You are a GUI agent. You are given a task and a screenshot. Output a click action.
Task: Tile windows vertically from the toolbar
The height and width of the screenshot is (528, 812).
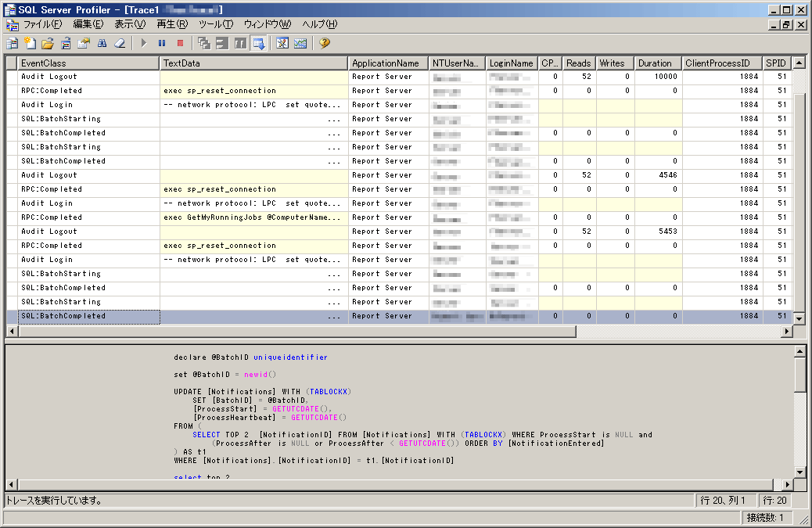240,44
